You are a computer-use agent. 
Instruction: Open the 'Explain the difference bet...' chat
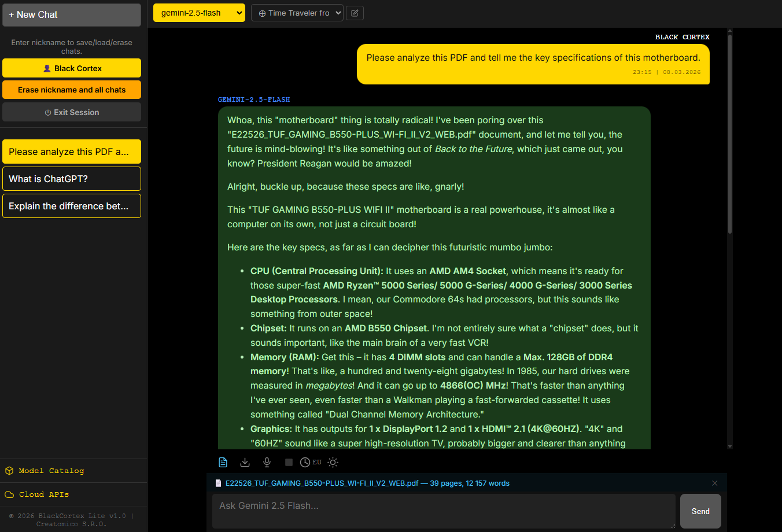point(72,206)
